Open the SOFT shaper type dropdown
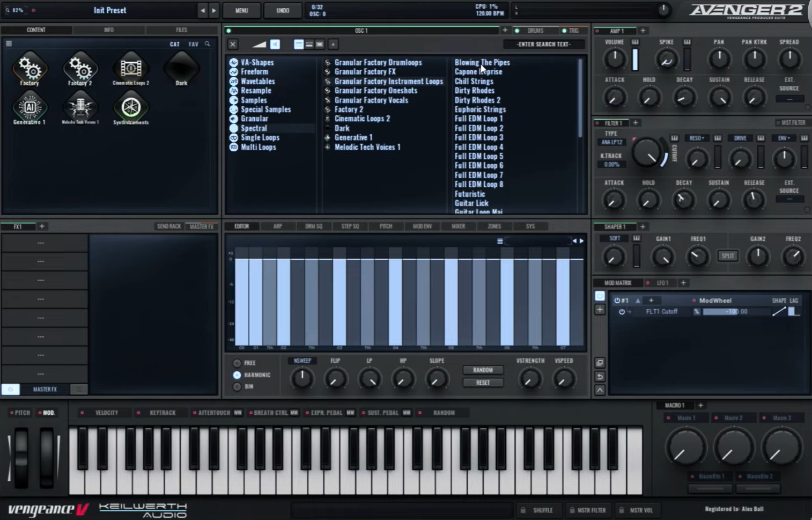812x520 pixels. click(x=615, y=239)
